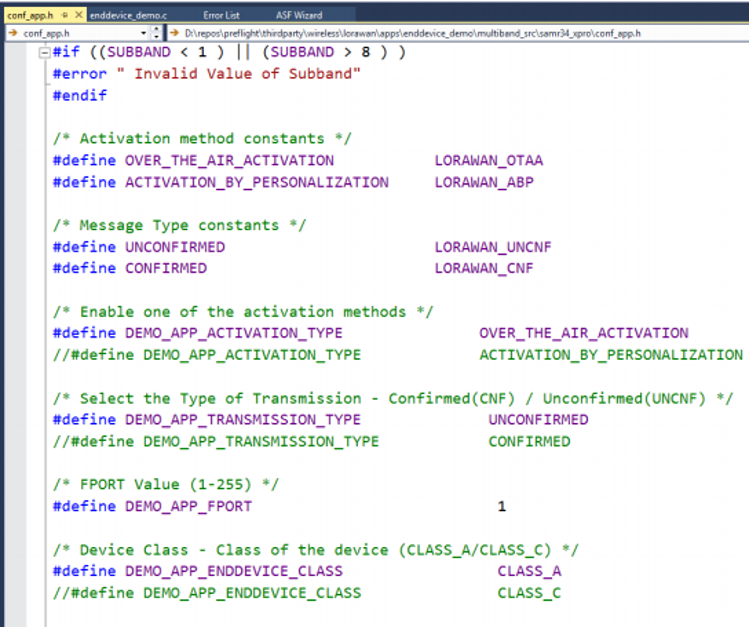Click the file path D:\repos\preflight field

[x=413, y=33]
